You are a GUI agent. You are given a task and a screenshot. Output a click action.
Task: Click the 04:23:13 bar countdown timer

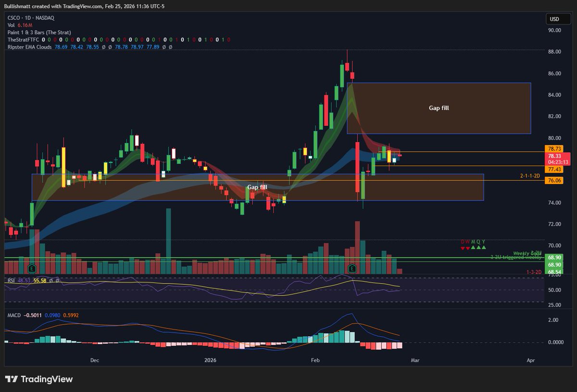coord(559,162)
